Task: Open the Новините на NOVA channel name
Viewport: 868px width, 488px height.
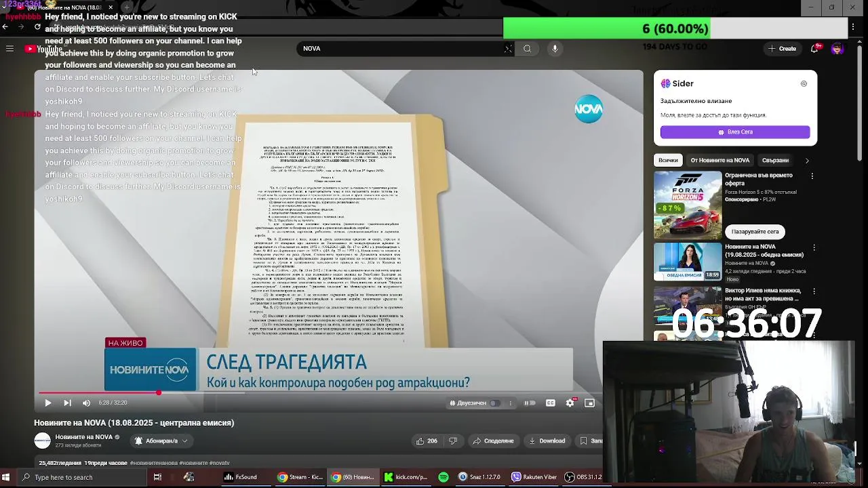Action: [x=84, y=437]
